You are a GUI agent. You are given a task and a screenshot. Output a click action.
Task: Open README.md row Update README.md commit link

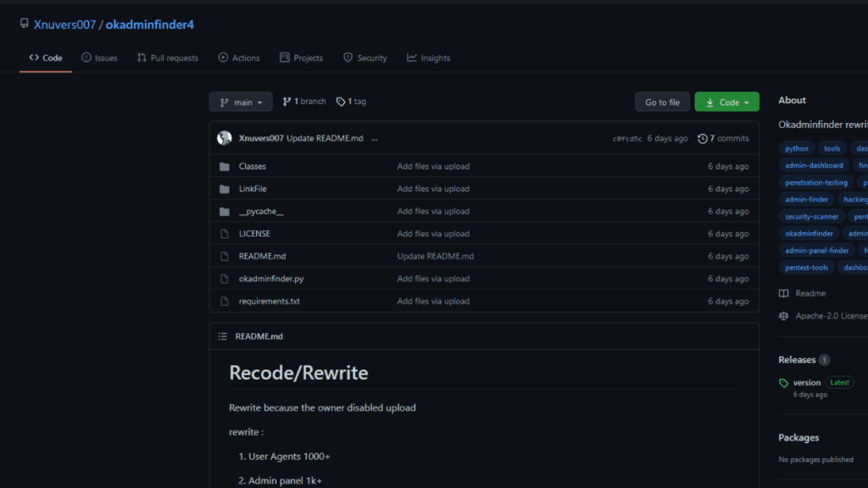[x=435, y=256]
